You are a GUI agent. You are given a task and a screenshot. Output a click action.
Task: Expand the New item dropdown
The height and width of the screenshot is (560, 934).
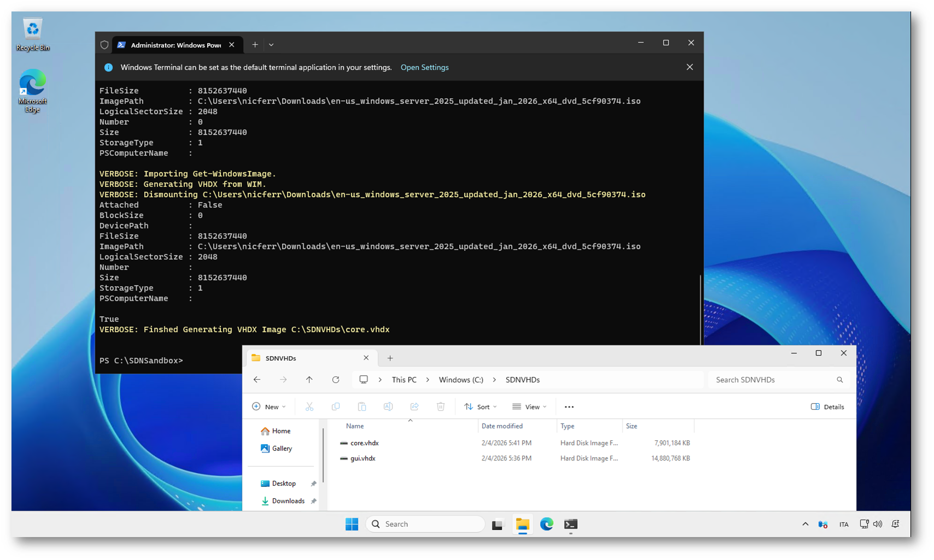point(269,406)
